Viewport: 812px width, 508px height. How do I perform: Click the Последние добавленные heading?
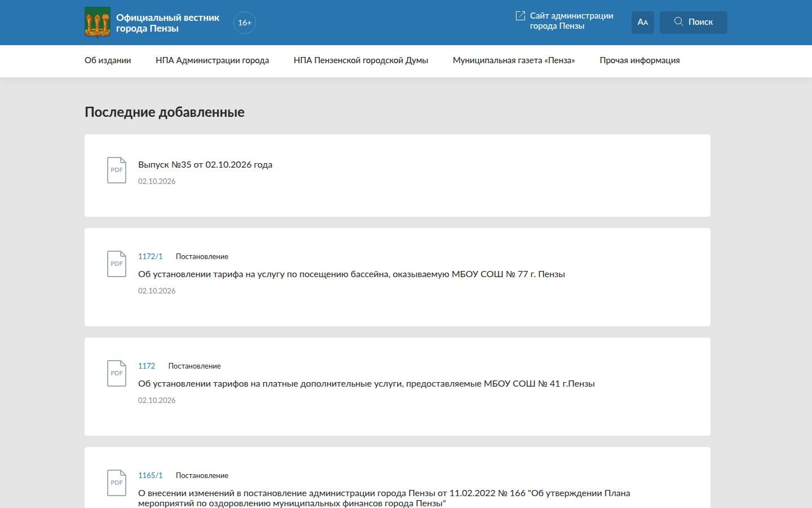(x=165, y=112)
